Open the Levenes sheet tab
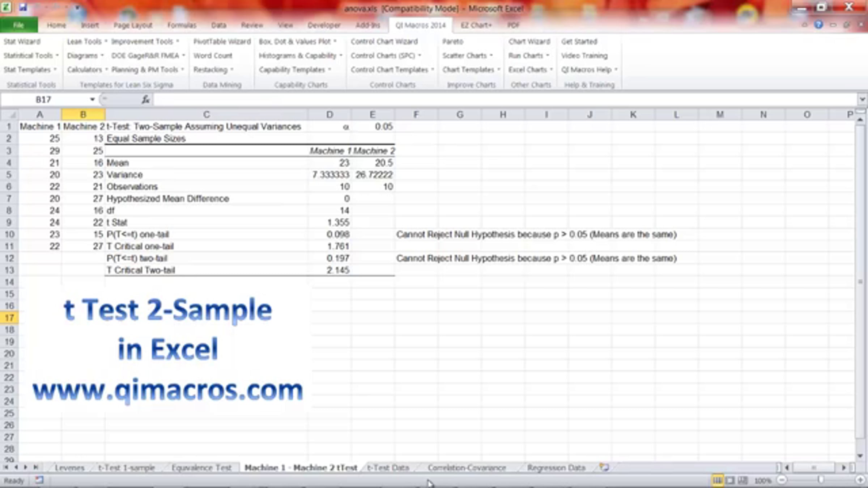This screenshot has height=488, width=868. click(69, 467)
